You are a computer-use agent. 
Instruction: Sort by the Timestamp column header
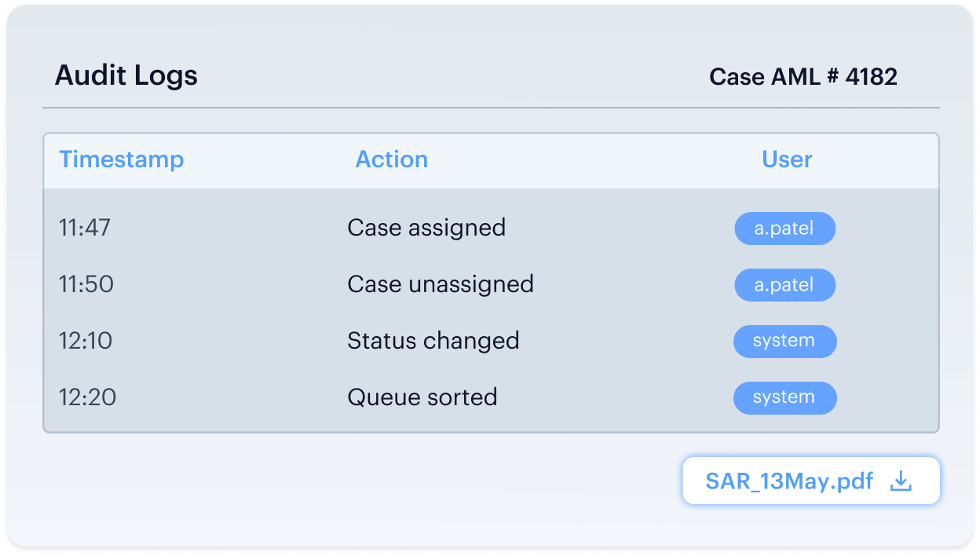pyautogui.click(x=122, y=159)
